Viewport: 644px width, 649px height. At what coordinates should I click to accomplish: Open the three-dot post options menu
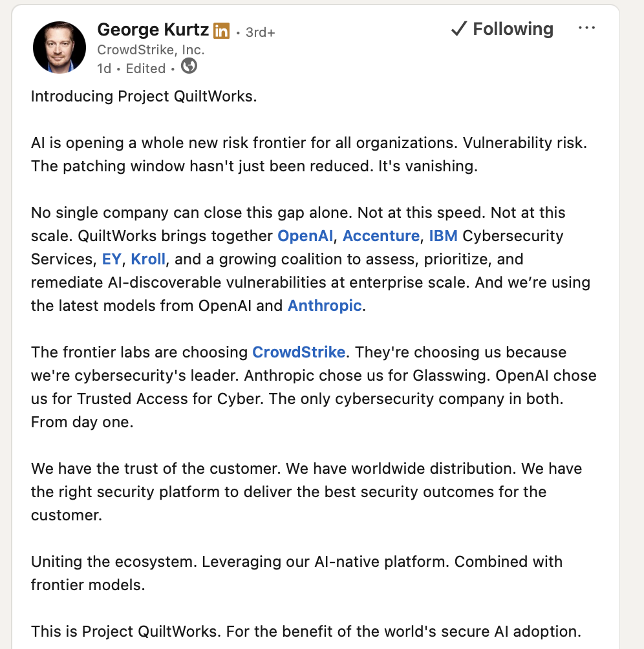click(x=586, y=28)
